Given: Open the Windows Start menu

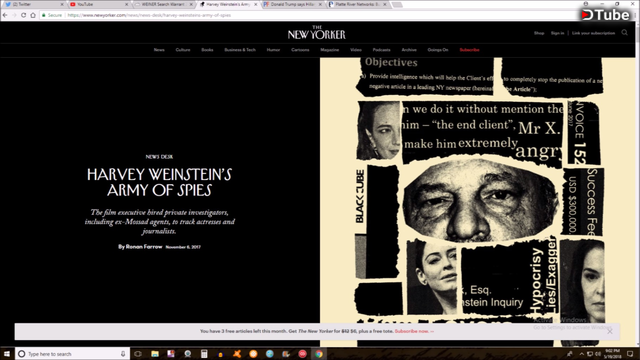Looking at the screenshot, I should [7, 354].
